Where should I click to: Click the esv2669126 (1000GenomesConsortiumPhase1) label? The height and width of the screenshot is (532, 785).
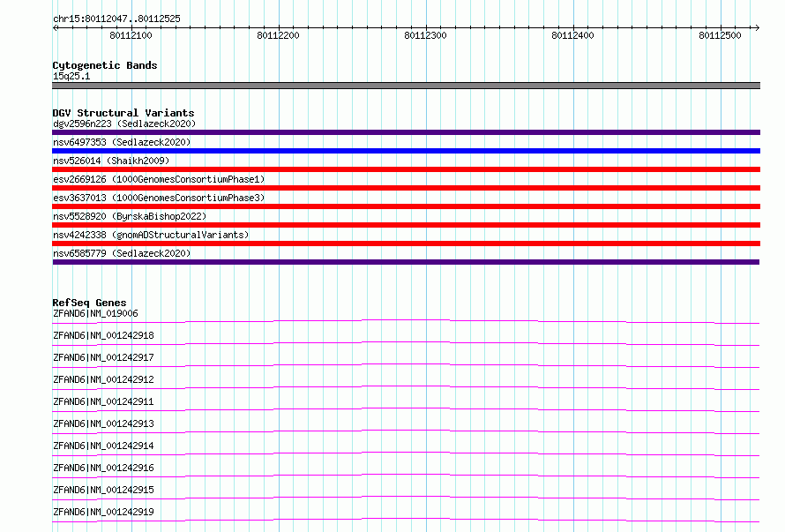tap(159, 179)
